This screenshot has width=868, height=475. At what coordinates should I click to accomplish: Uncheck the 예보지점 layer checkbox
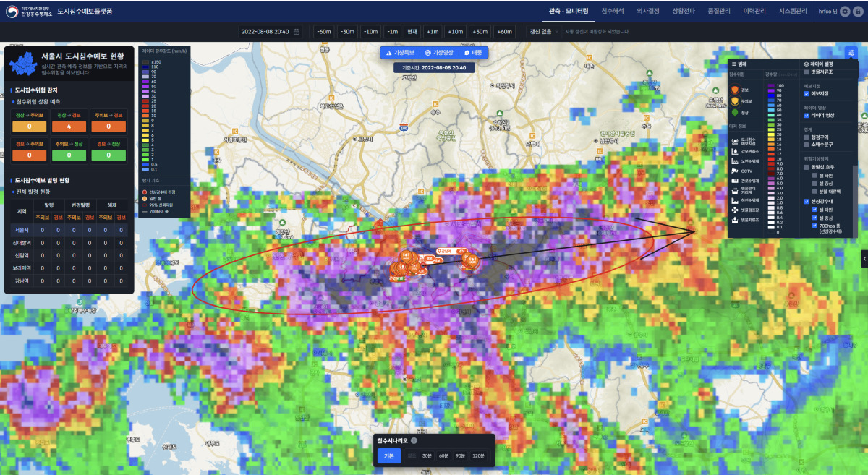point(807,93)
